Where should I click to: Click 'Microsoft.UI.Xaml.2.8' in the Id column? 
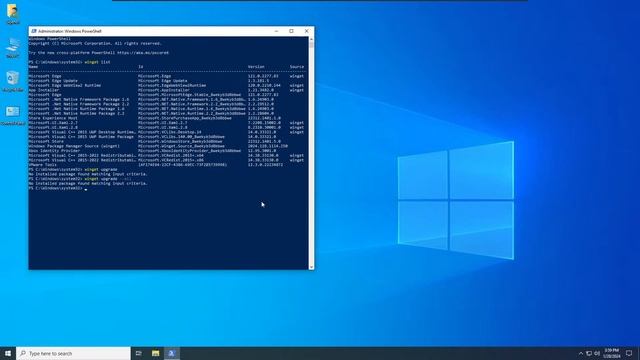162,127
